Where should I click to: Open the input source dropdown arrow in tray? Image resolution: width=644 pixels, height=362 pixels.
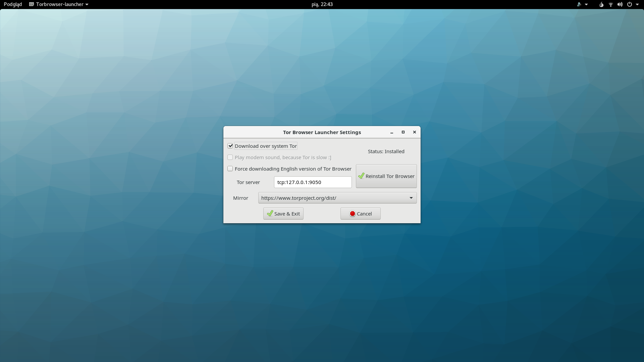[x=586, y=4]
